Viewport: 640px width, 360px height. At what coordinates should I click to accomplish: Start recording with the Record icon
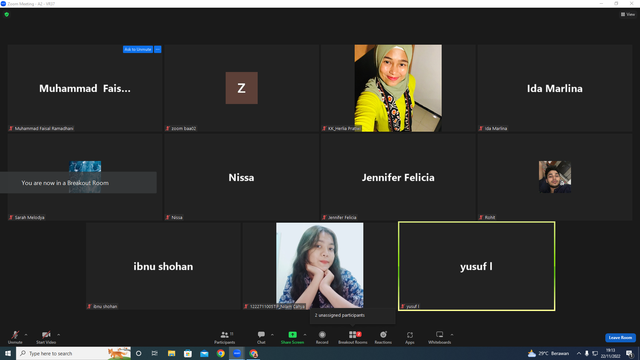pyautogui.click(x=322, y=335)
